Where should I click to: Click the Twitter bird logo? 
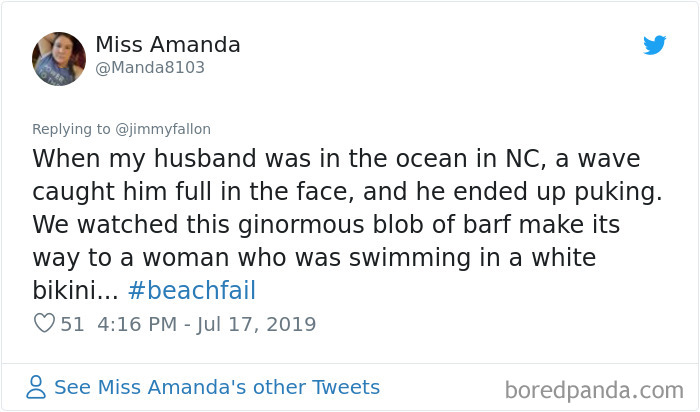point(655,46)
